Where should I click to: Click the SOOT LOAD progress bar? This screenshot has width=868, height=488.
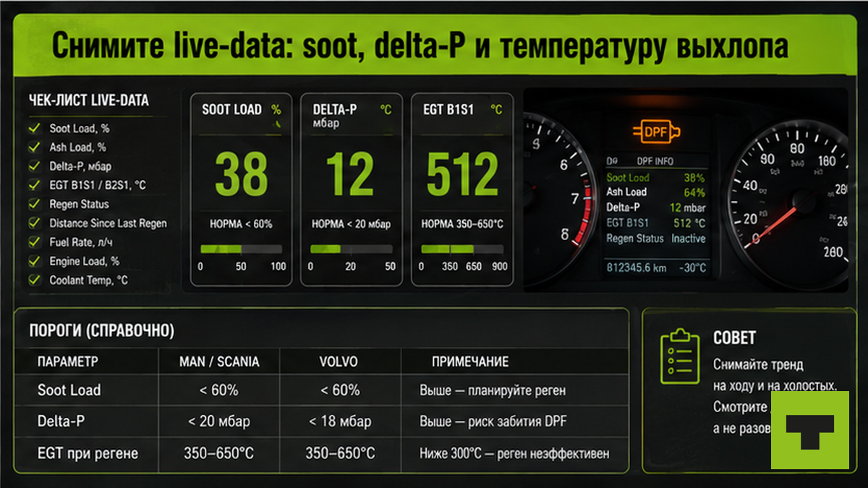click(242, 249)
